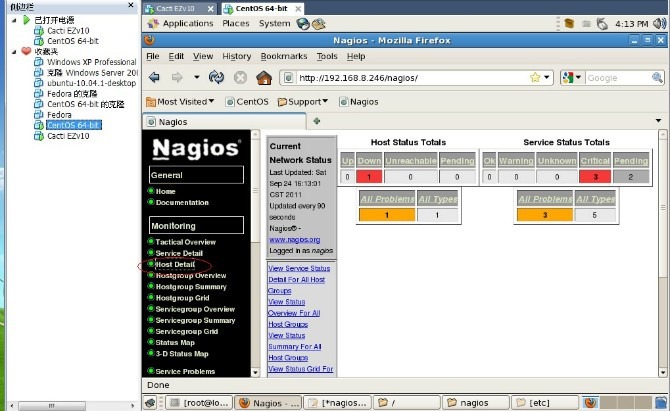Screen dimensions: 670x411
Task: Click the package updater tray icon
Action: click(569, 23)
